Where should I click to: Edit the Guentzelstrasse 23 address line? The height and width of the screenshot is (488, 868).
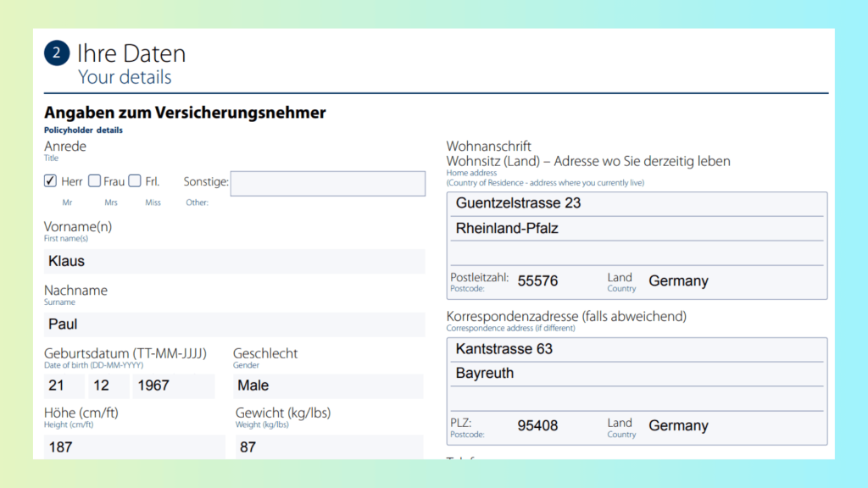[636, 204]
